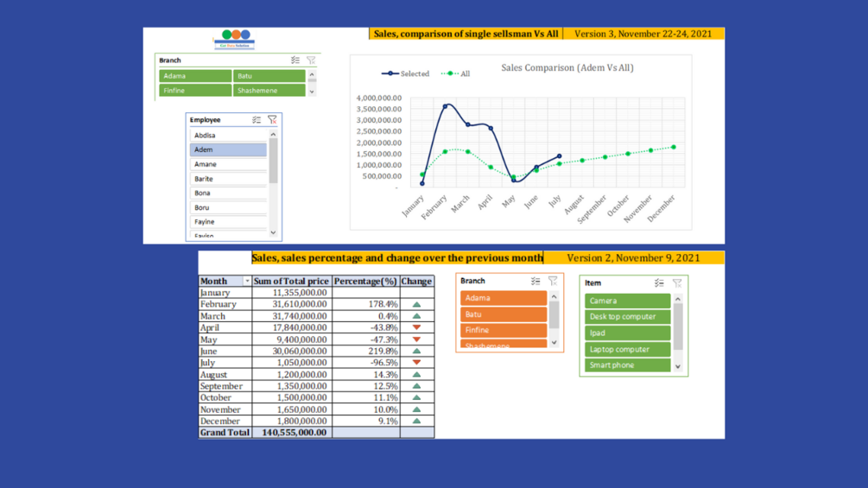868x488 pixels.
Task: Select Barite from Employee list
Action: click(x=228, y=179)
